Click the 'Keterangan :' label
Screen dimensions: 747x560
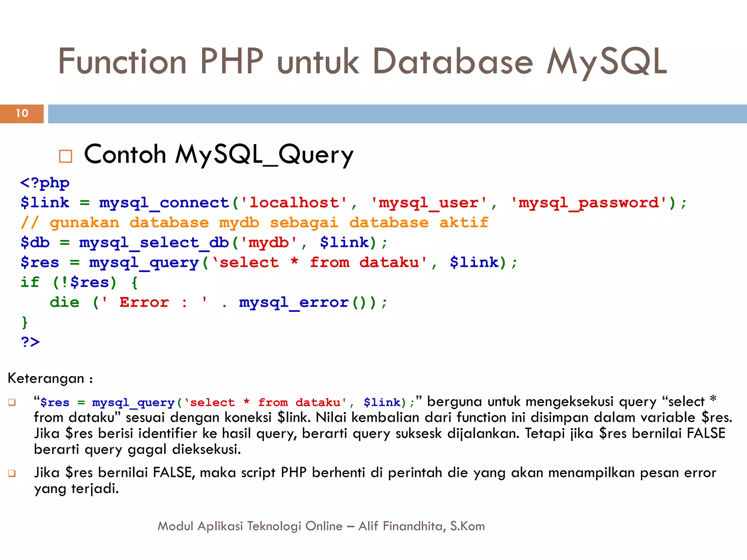click(x=50, y=379)
